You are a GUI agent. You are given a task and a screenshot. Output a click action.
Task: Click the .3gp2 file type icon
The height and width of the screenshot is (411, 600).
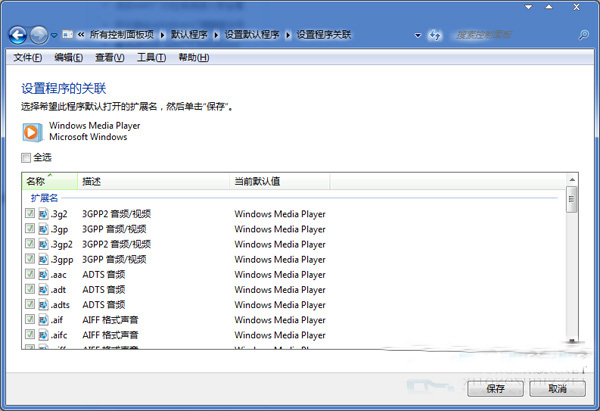[43, 244]
